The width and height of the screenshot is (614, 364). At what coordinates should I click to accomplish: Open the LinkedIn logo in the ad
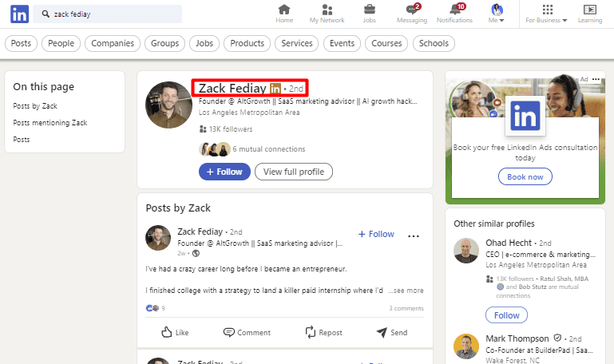525,116
